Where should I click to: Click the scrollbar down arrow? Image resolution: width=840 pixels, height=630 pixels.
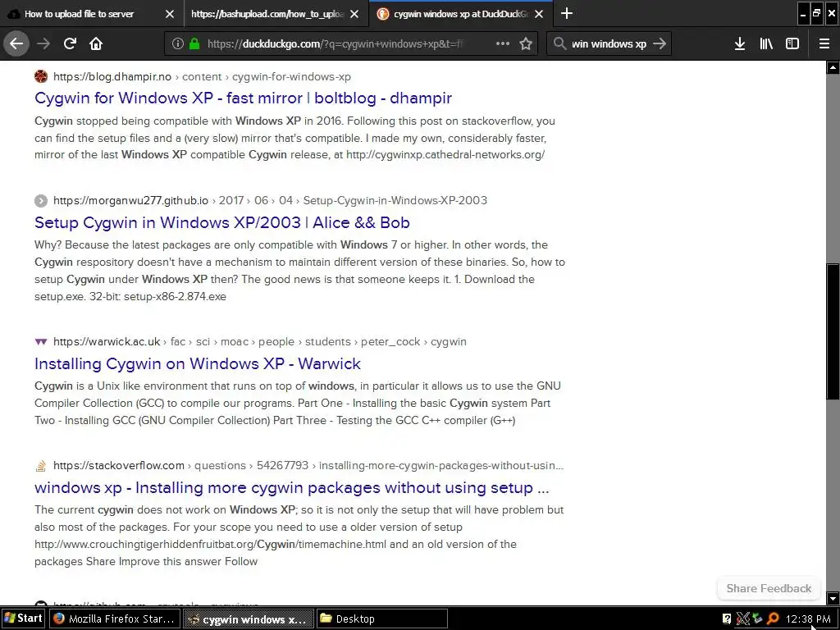[833, 598]
